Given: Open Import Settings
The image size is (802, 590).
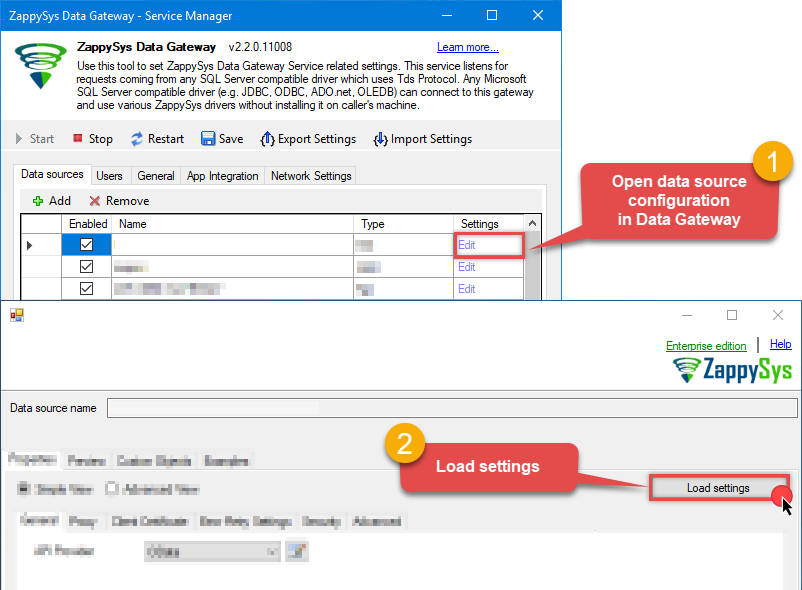Looking at the screenshot, I should (421, 139).
